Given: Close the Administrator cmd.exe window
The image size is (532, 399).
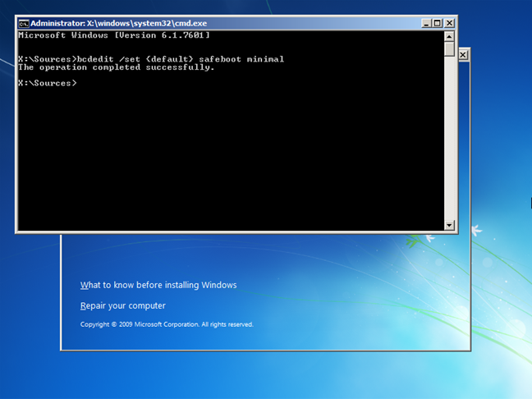Looking at the screenshot, I should [449, 23].
